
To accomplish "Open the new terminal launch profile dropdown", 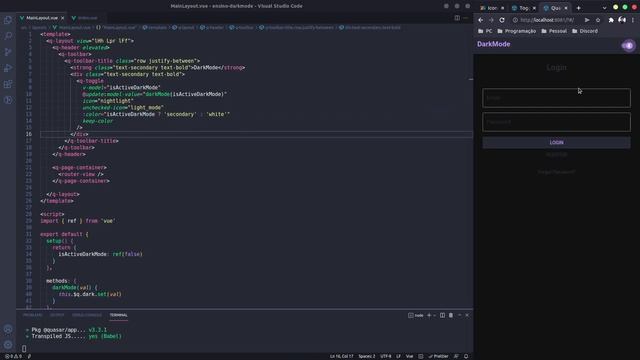I will (434, 315).
